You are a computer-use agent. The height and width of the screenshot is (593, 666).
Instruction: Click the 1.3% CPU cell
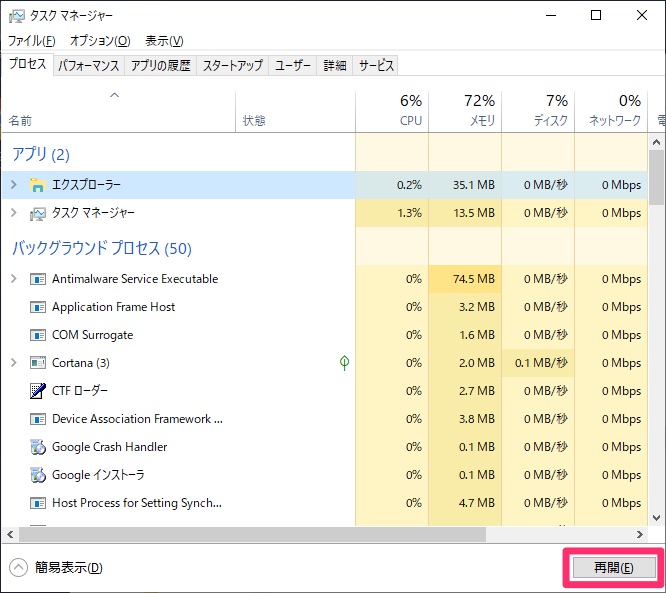coord(392,213)
